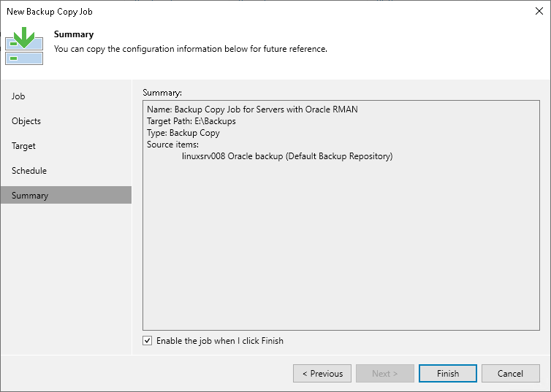The height and width of the screenshot is (392, 551).
Task: Go to the Schedule wizard step
Action: pyautogui.click(x=66, y=171)
